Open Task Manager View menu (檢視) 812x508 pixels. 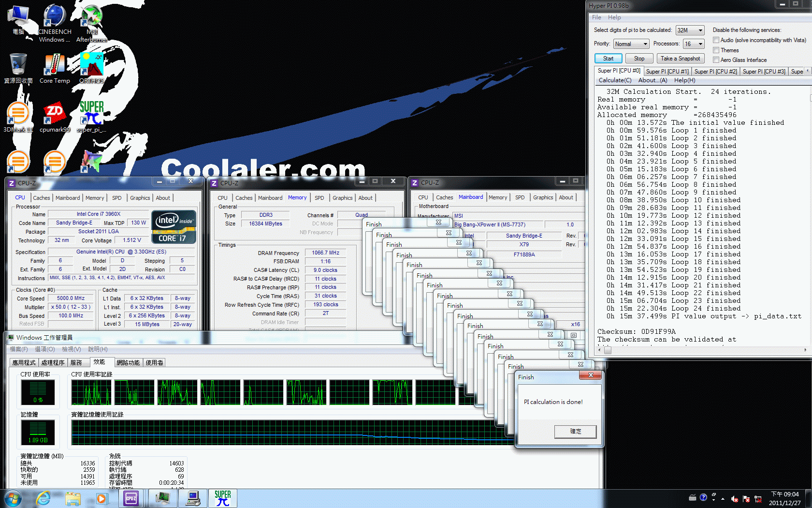click(x=71, y=349)
